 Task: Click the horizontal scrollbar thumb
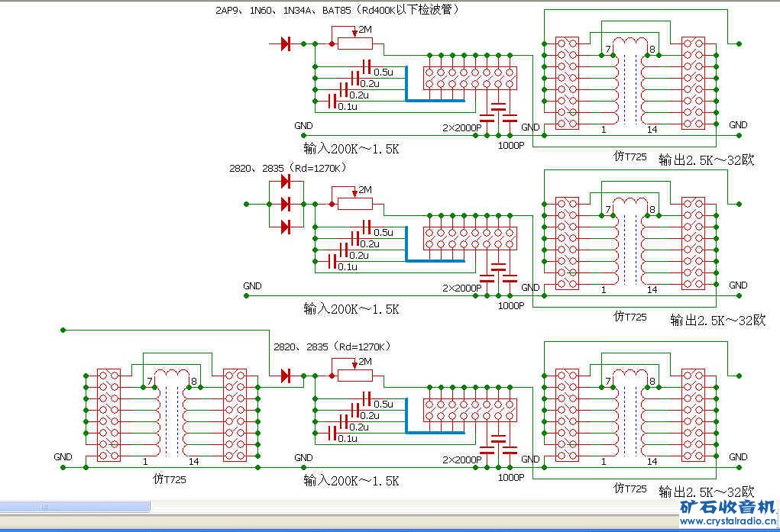[75, 507]
